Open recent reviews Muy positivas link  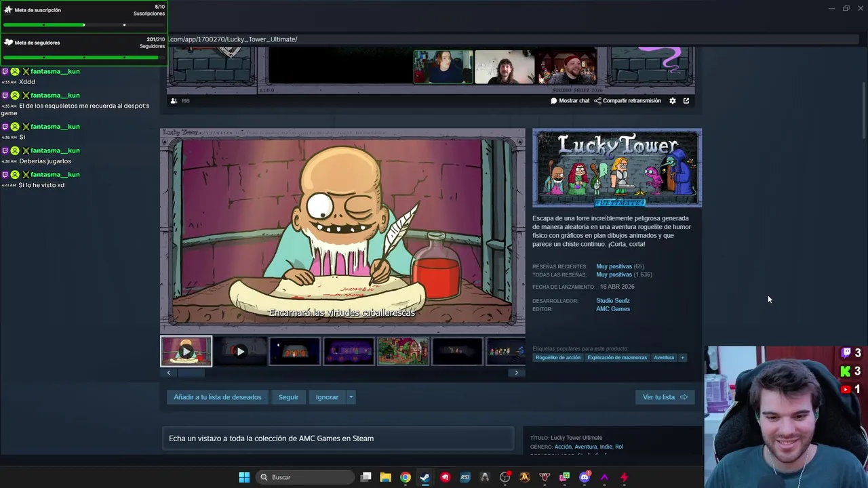[614, 266]
